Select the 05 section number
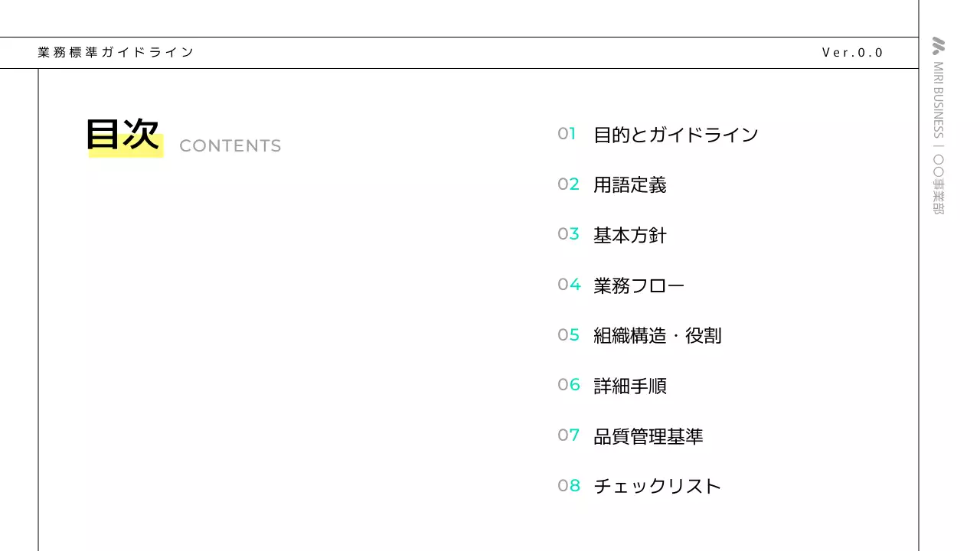The width and height of the screenshot is (980, 551). click(568, 334)
